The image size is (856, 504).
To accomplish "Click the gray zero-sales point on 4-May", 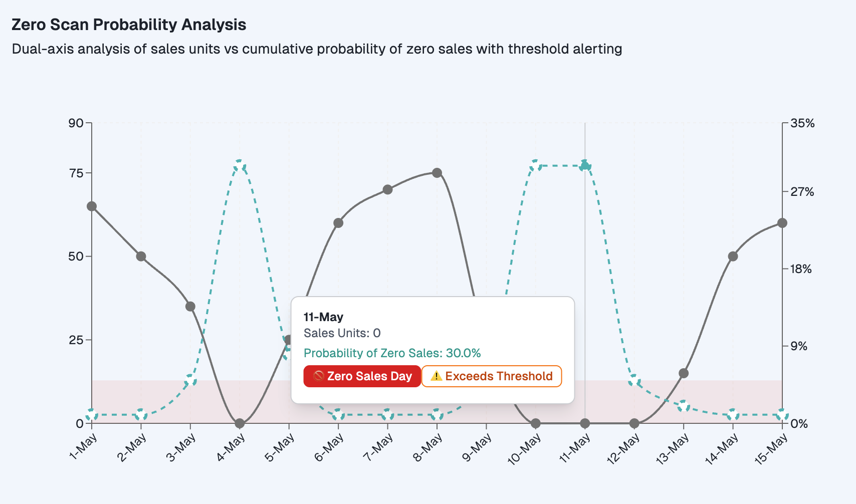I will [x=240, y=423].
